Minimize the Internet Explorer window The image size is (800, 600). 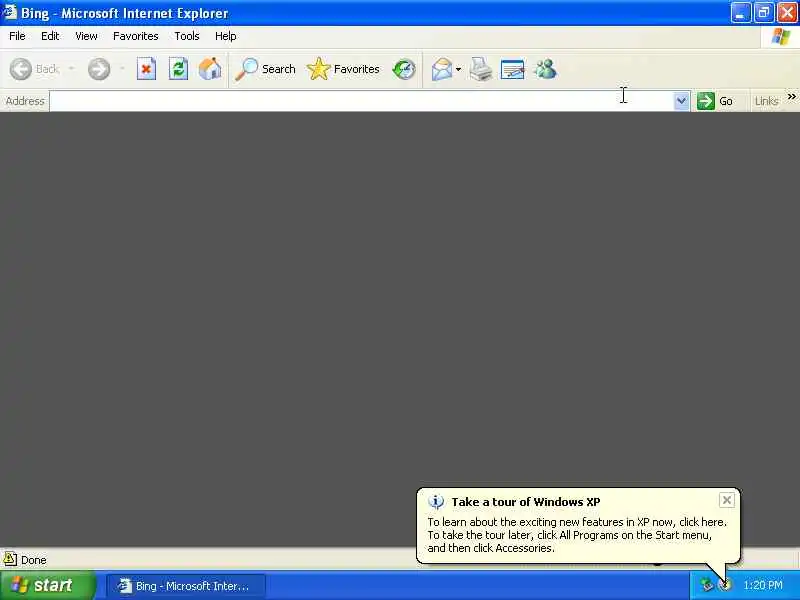click(740, 13)
